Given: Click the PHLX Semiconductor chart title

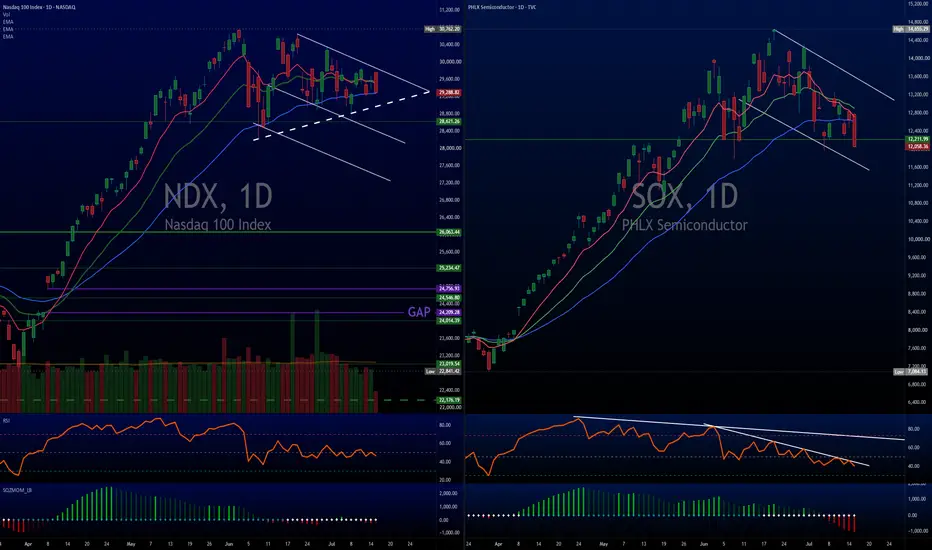Looking at the screenshot, I should [502, 7].
